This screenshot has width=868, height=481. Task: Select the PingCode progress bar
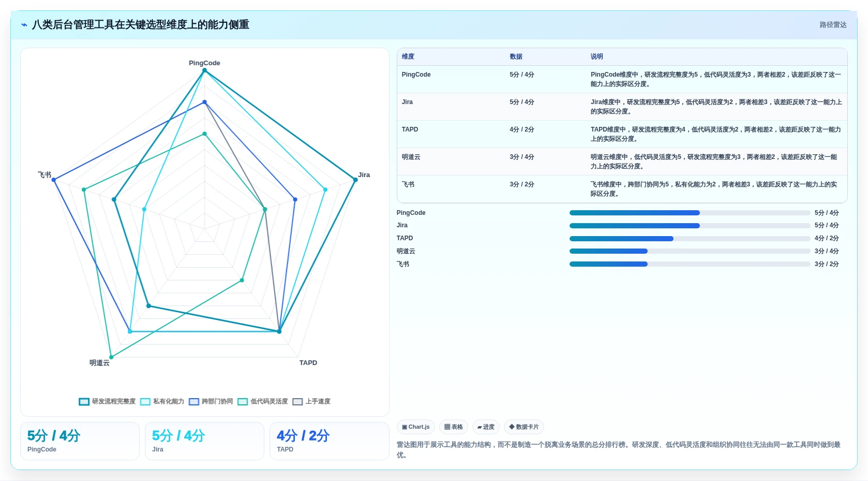point(690,213)
